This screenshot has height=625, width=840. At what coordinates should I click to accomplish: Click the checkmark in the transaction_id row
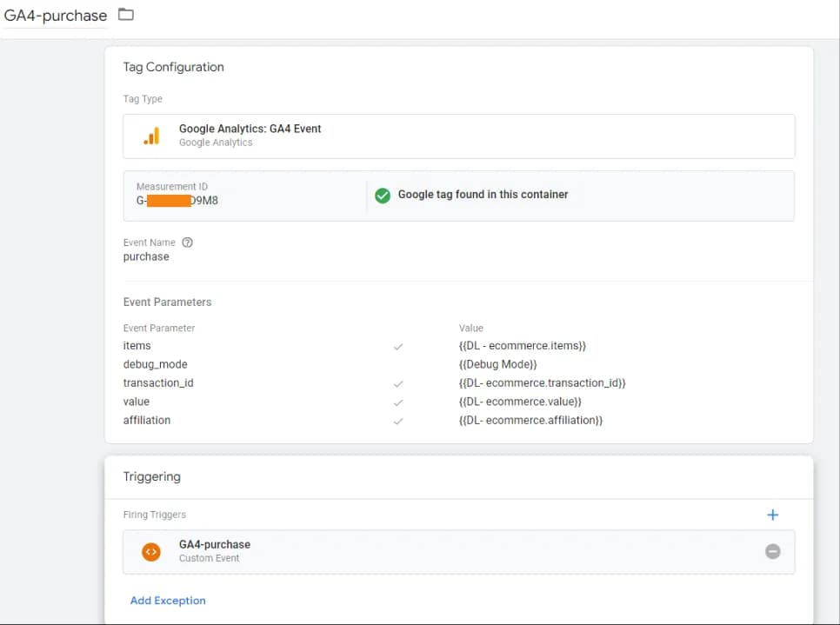(398, 384)
